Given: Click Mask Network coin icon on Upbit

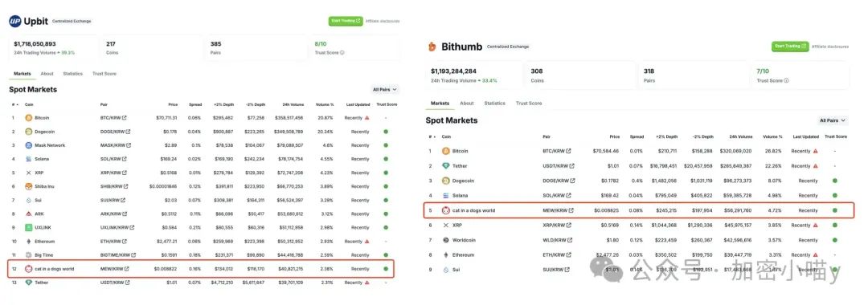Looking at the screenshot, I should pos(29,145).
